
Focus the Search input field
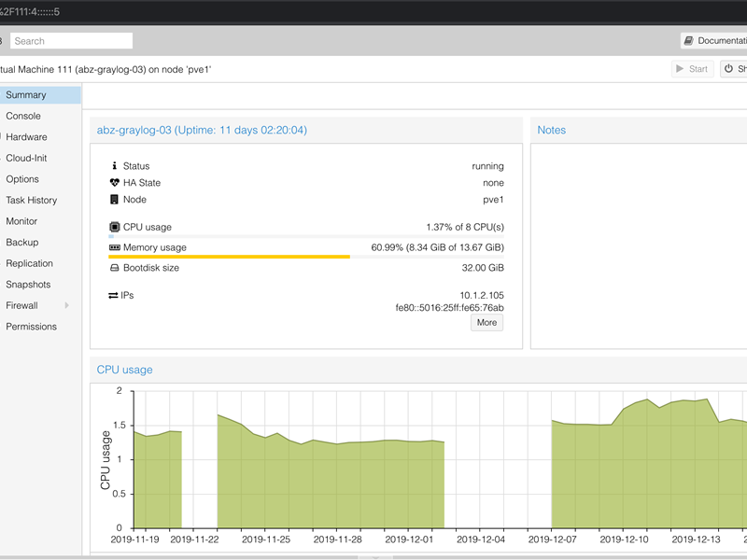click(x=71, y=41)
